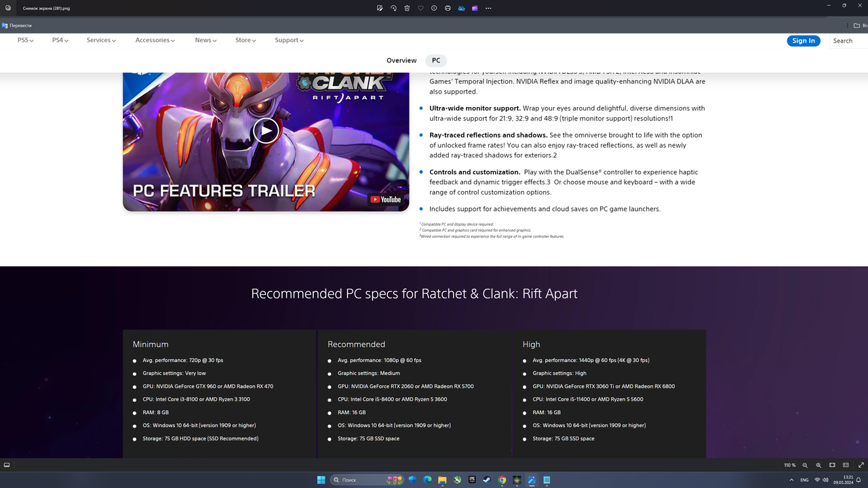This screenshot has height=488, width=868.
Task: Click the ENG language indicator
Action: point(804,480)
